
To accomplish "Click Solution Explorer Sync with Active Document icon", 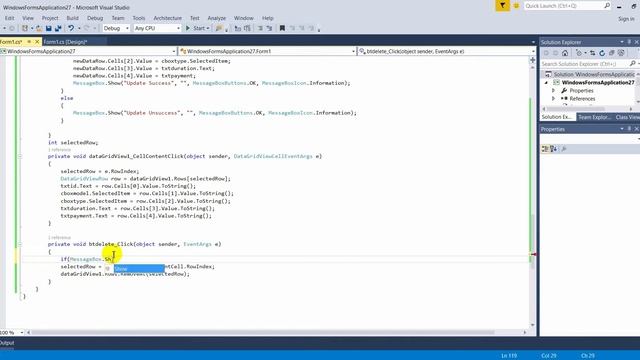I will pyautogui.click(x=592, y=53).
